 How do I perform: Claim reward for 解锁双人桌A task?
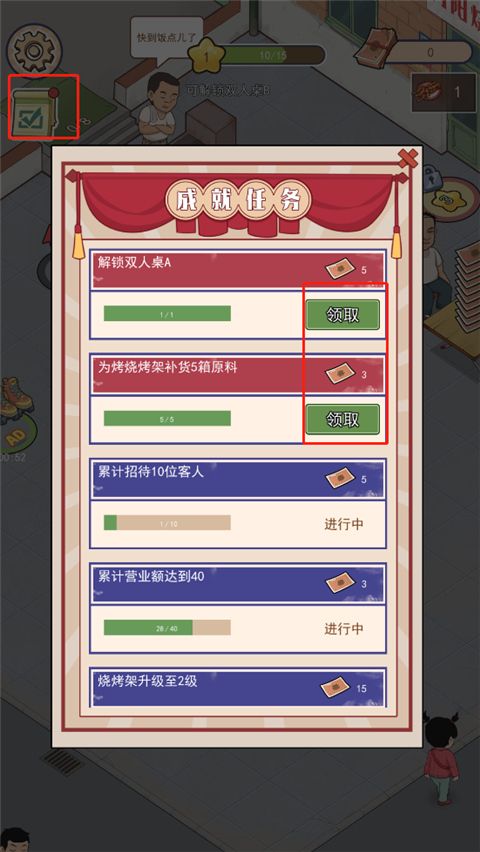pos(342,314)
